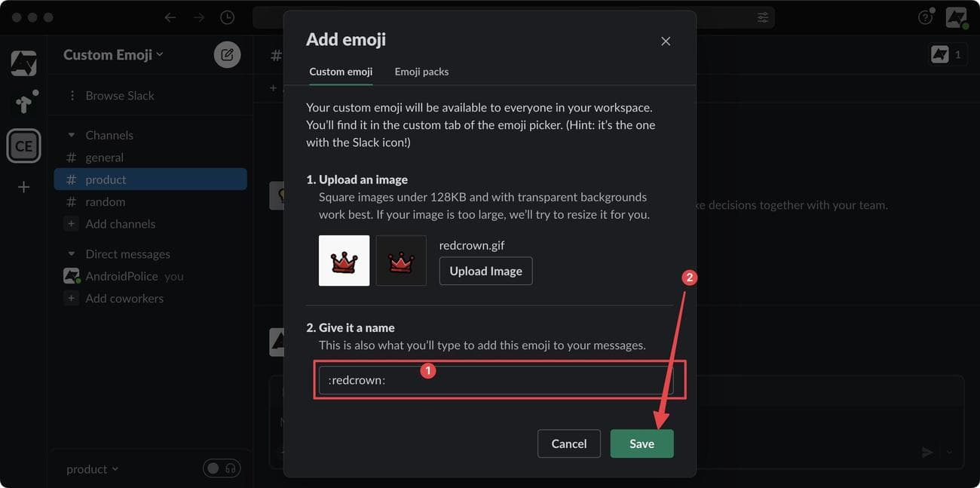The image size is (980, 488).
Task: Open the Custom Emoji workspace menu
Action: (113, 54)
